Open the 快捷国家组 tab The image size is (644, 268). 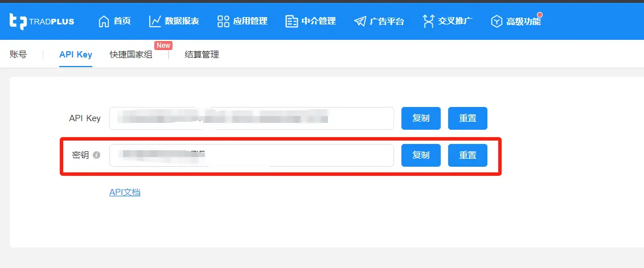point(131,55)
